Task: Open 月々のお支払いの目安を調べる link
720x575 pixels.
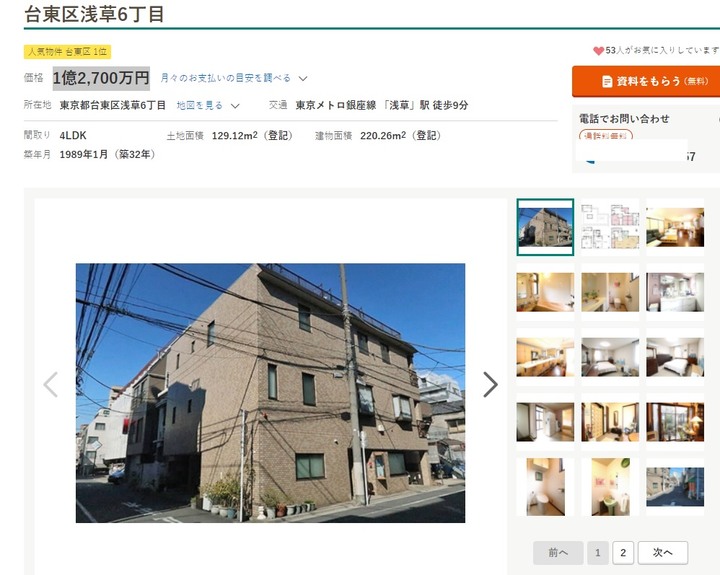Action: (225, 78)
